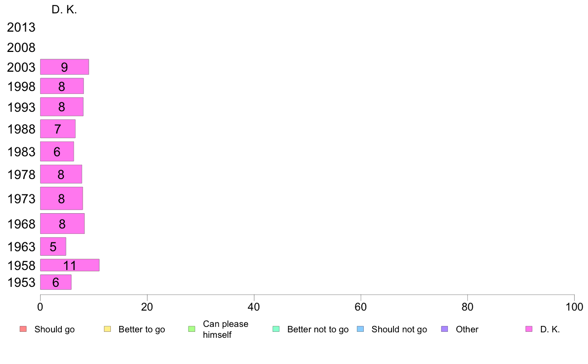This screenshot has height=364, width=588.
Task: Select the 2013 year label
Action: pos(21,27)
